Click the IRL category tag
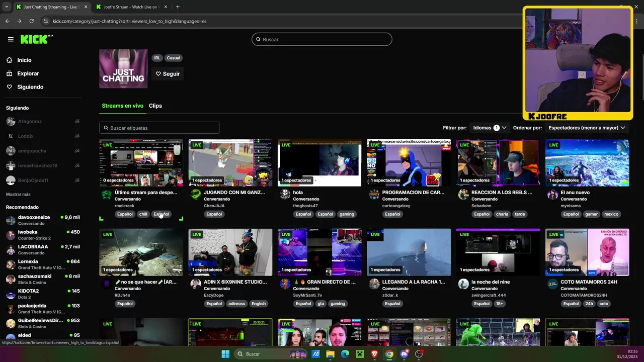This screenshot has height=362, width=644. point(157,58)
